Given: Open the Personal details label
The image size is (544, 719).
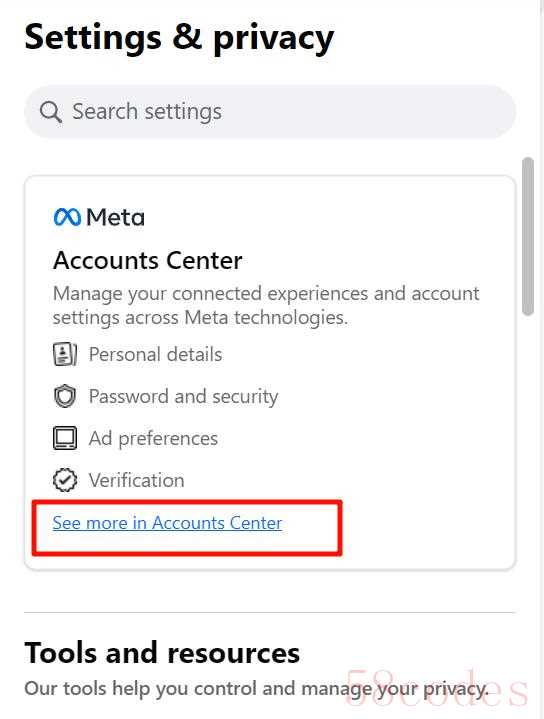Looking at the screenshot, I should click(x=155, y=354).
